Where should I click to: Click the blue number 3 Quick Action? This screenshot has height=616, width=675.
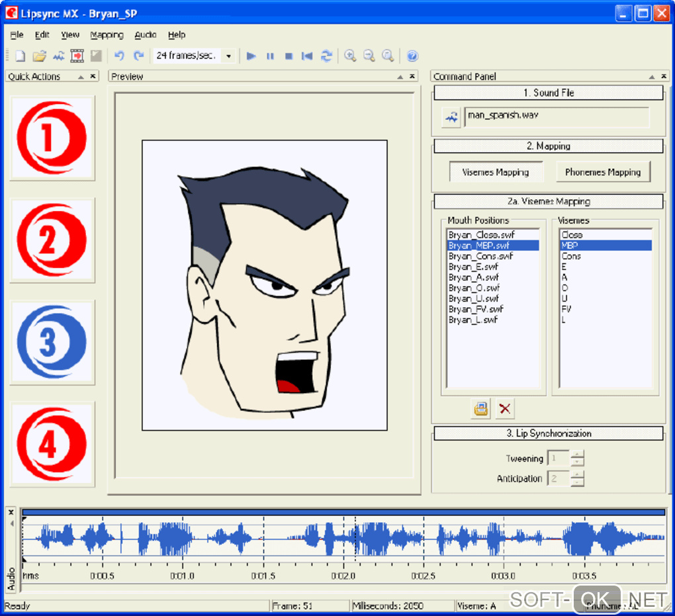52,342
